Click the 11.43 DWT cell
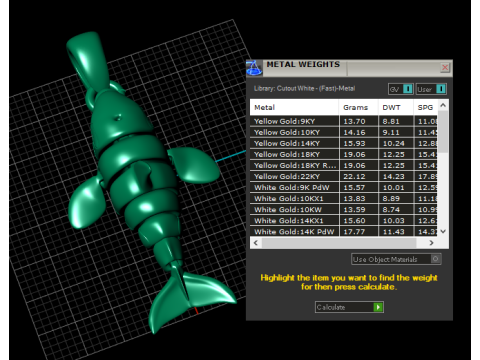480x360 pixels. [x=396, y=231]
